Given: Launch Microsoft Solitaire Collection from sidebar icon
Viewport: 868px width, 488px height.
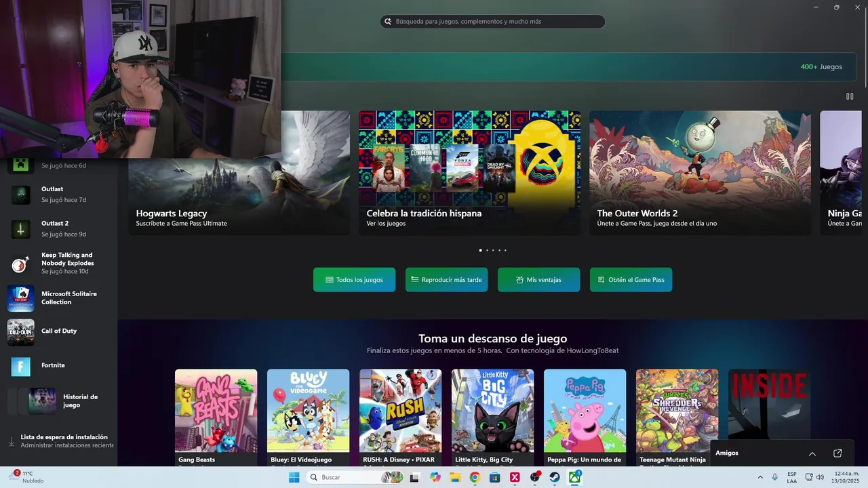Looking at the screenshot, I should click(20, 298).
